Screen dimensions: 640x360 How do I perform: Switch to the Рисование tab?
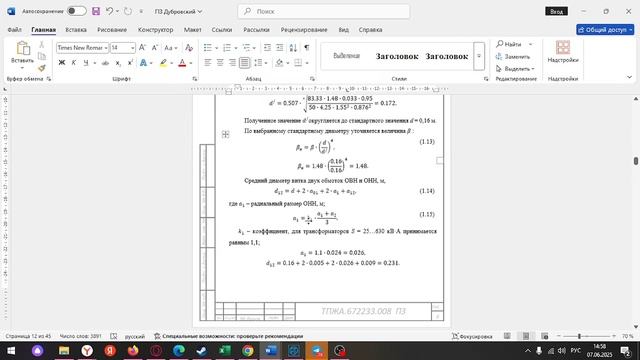pos(112,30)
